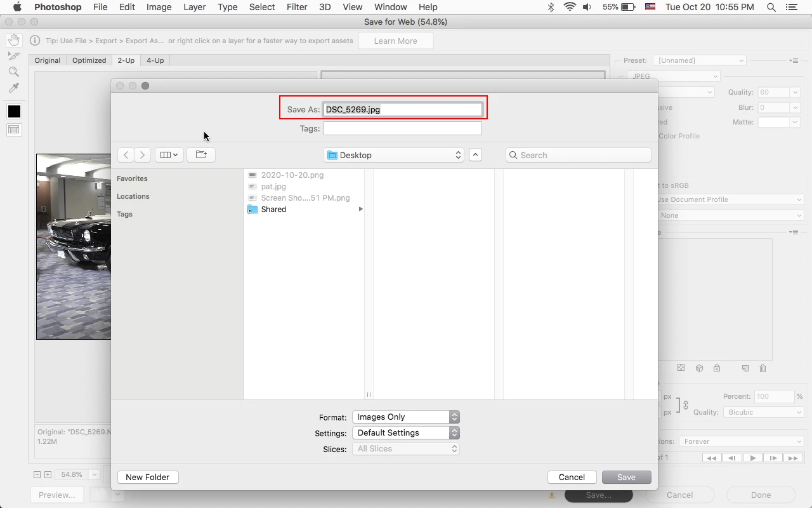The height and width of the screenshot is (508, 812).
Task: Open the looping Forever dropdown
Action: pos(741,441)
